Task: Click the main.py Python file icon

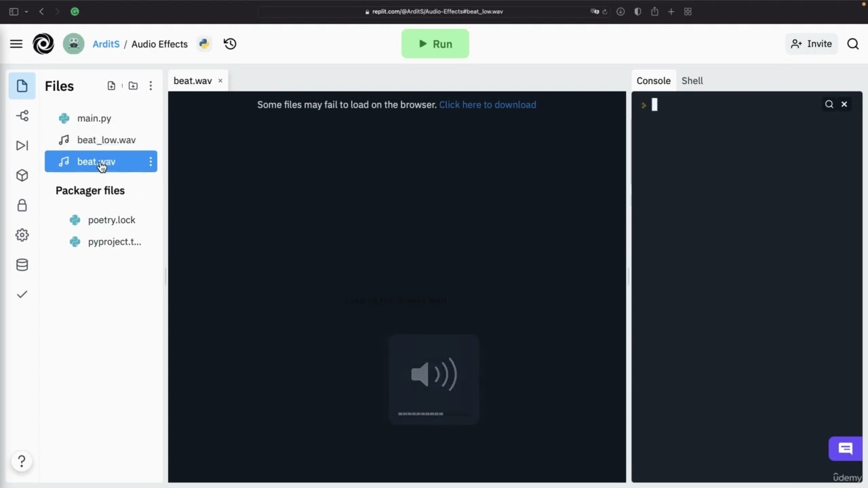Action: (64, 119)
